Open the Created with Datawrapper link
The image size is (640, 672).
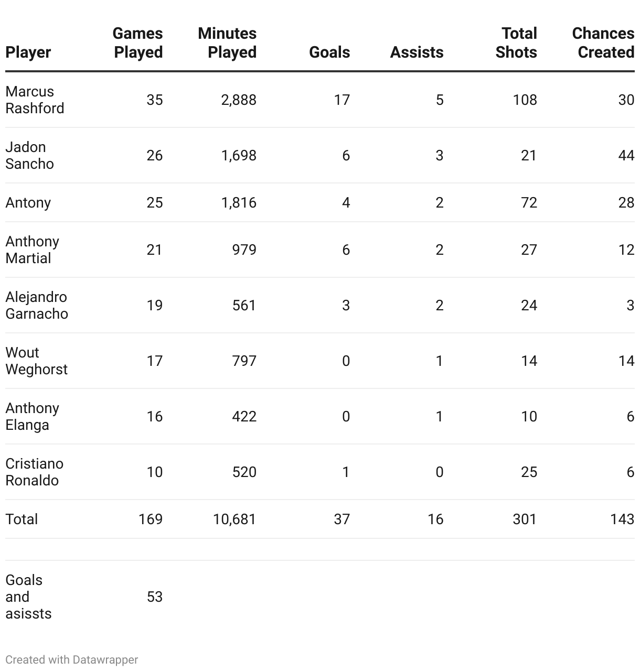tap(72, 659)
